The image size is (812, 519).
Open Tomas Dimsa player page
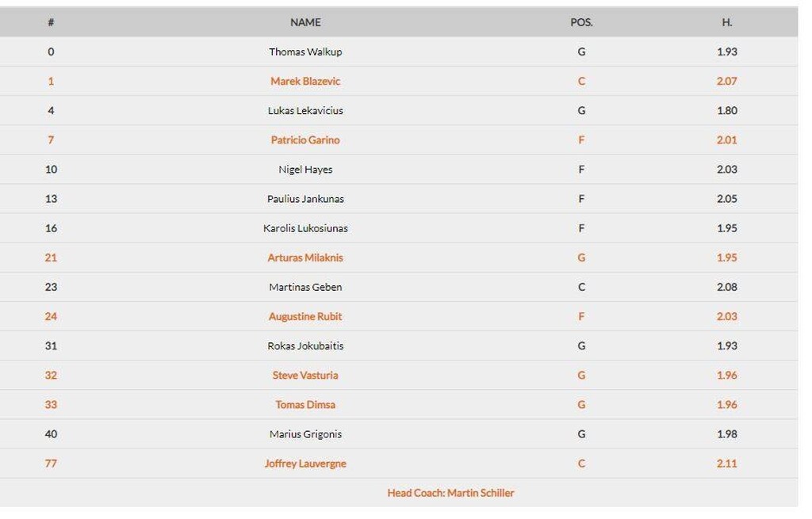pos(305,405)
